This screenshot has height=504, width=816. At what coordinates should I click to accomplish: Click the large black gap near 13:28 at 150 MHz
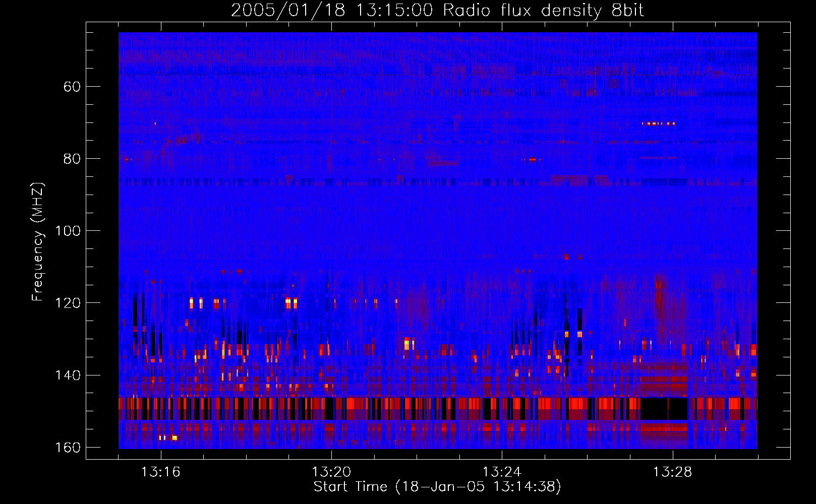664,408
